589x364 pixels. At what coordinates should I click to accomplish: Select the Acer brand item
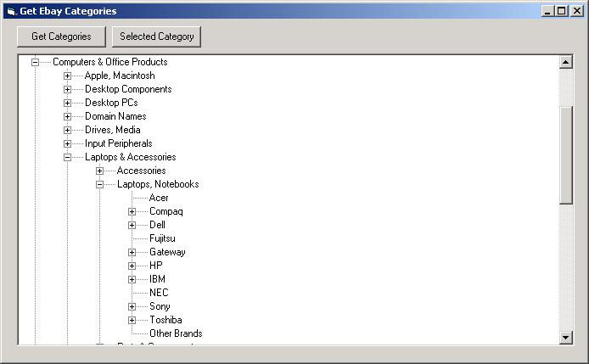pos(159,198)
